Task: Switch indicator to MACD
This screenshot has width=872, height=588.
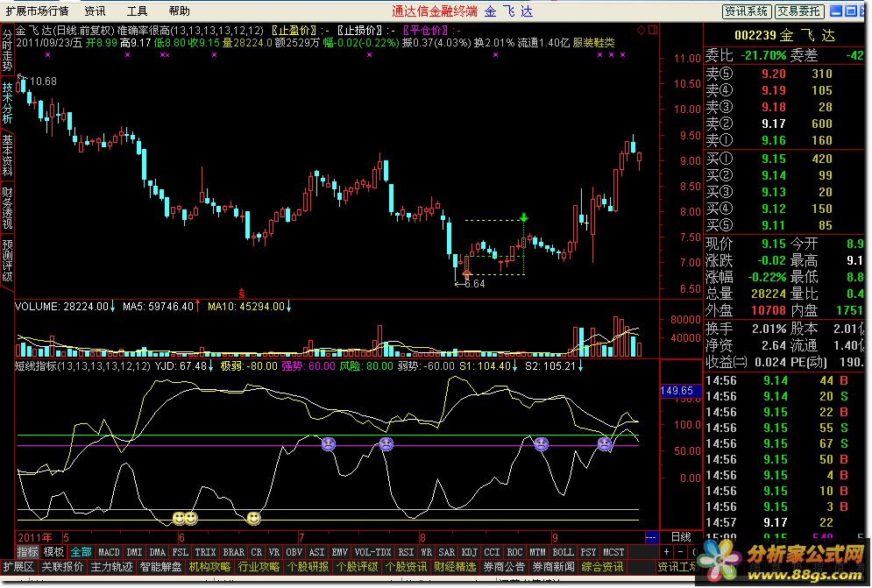Action: [109, 552]
